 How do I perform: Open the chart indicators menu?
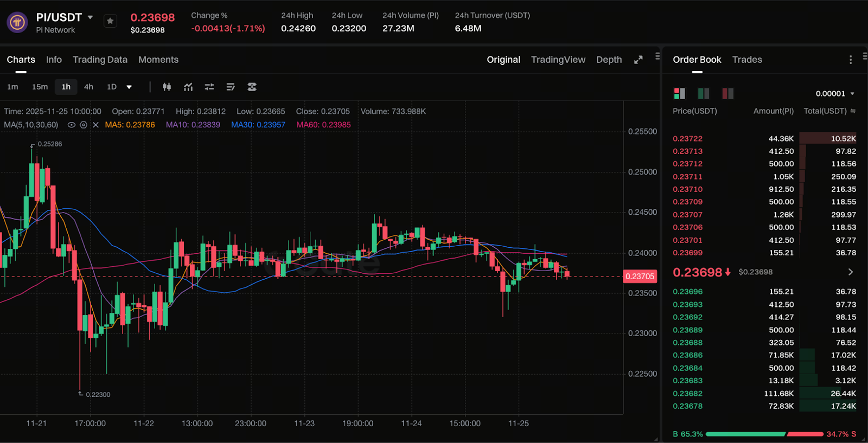[188, 87]
